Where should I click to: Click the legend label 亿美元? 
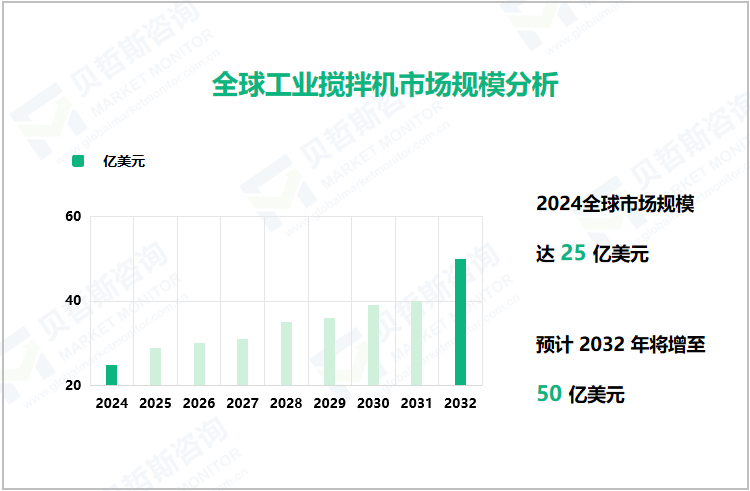point(124,161)
